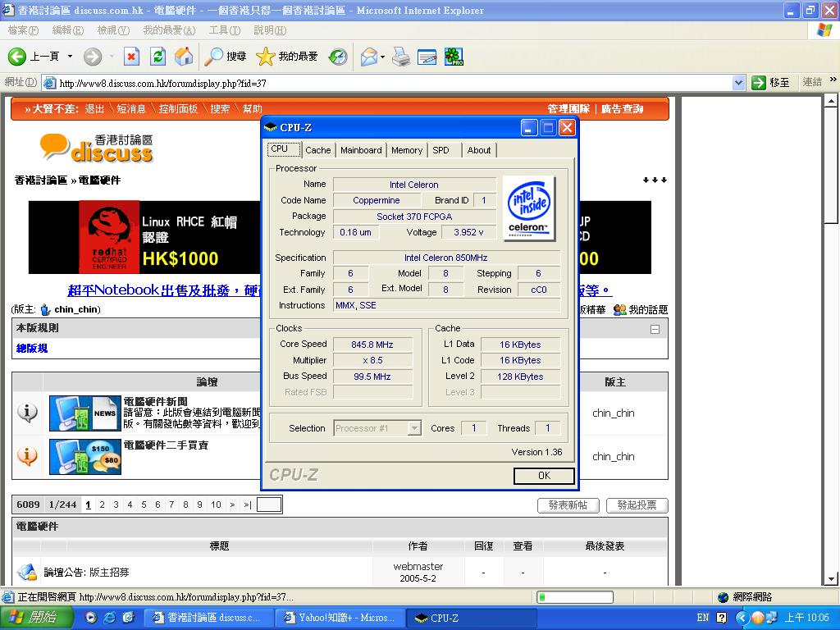The height and width of the screenshot is (630, 840).
Task: Click the 短消息 messages link
Action: coord(131,109)
